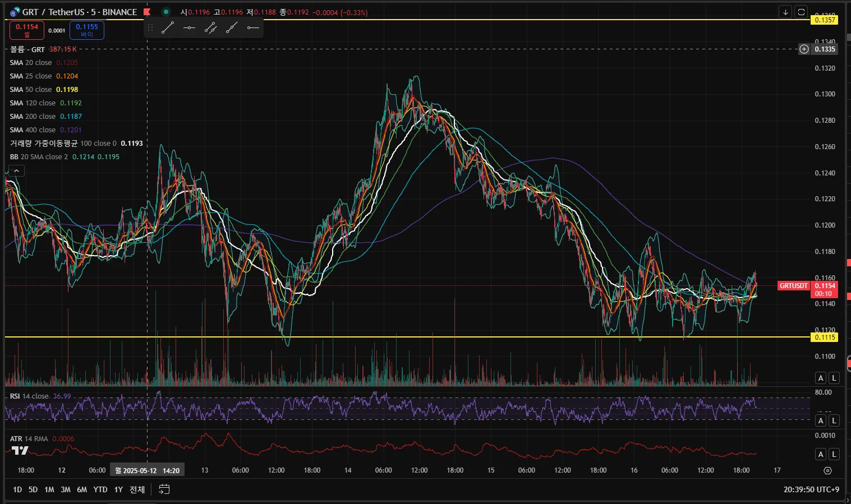Click the yellow 0.1115 price line label

click(x=824, y=337)
